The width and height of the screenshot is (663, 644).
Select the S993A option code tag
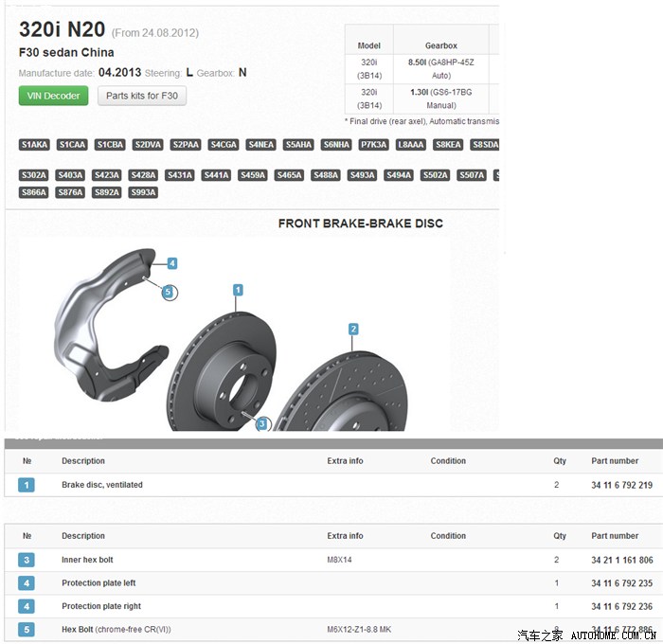coord(143,192)
